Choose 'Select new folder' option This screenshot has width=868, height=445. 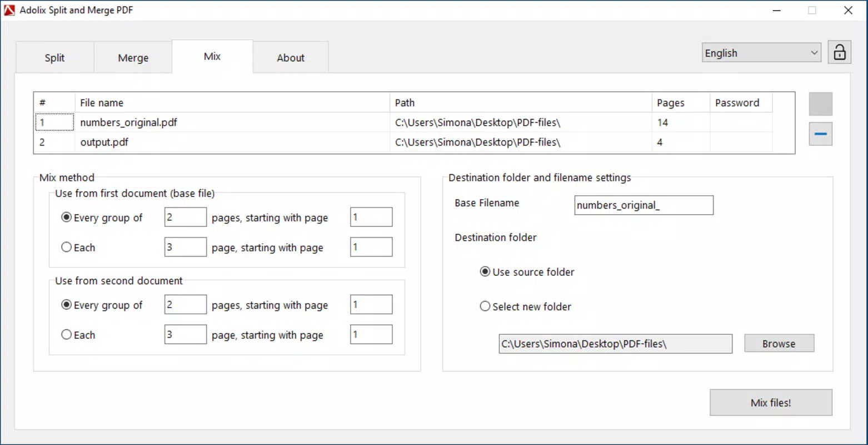[x=525, y=306]
